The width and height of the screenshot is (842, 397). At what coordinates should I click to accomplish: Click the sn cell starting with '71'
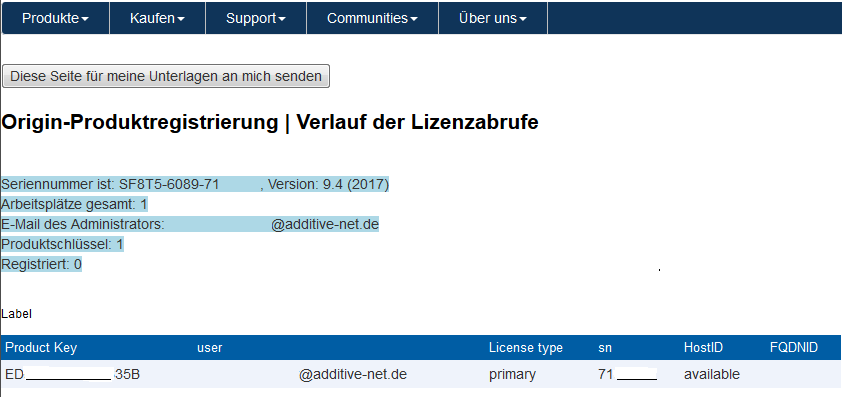627,374
